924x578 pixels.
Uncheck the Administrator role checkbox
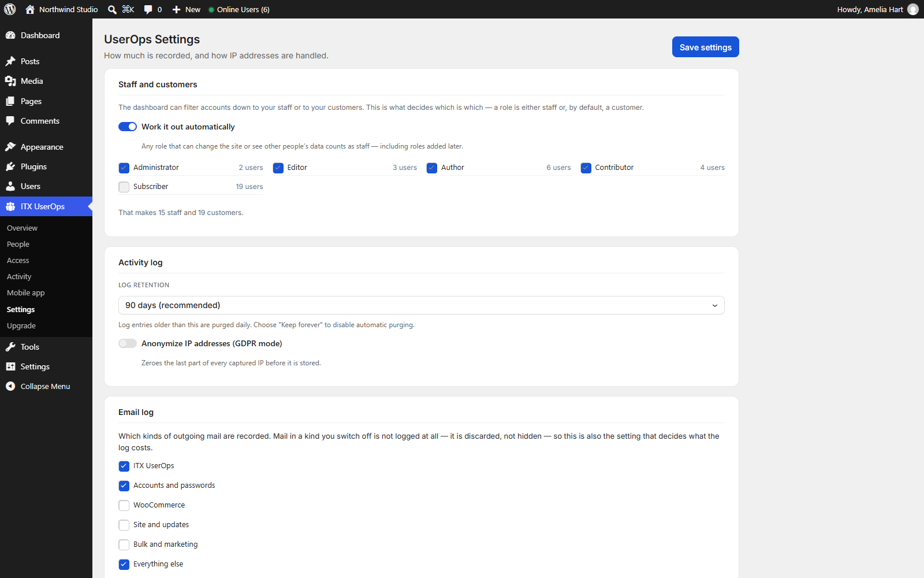[124, 168]
